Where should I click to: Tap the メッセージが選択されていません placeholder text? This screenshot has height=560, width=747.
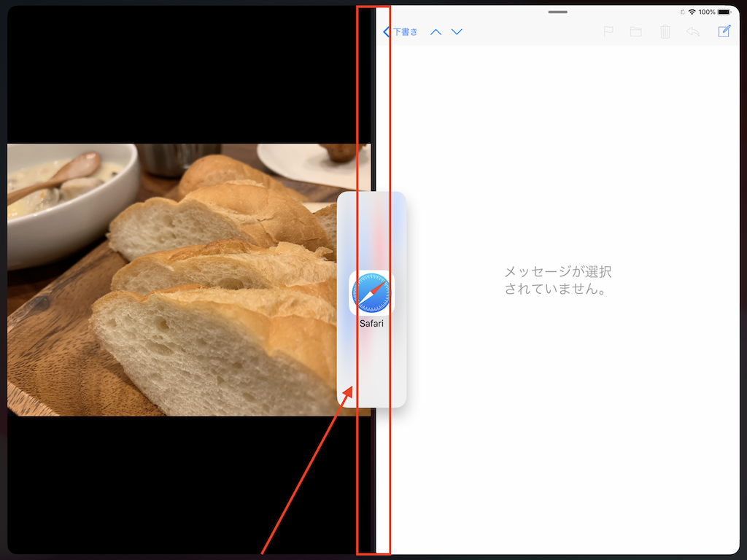[x=558, y=280]
